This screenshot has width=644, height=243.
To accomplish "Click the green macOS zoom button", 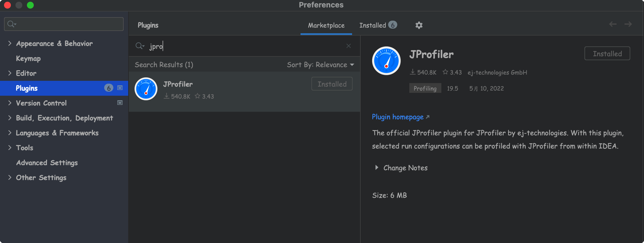I will (x=30, y=5).
